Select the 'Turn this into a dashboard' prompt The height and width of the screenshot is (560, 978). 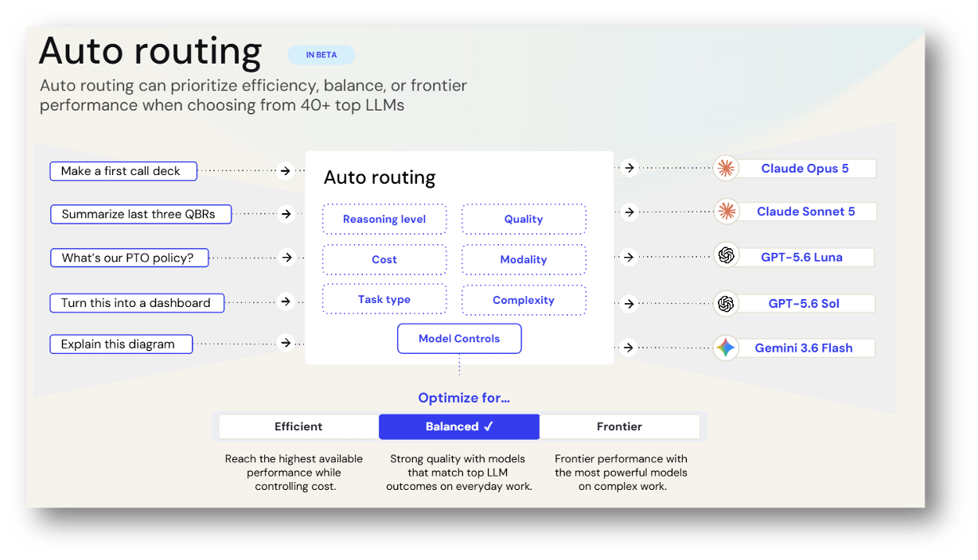pyautogui.click(x=137, y=302)
